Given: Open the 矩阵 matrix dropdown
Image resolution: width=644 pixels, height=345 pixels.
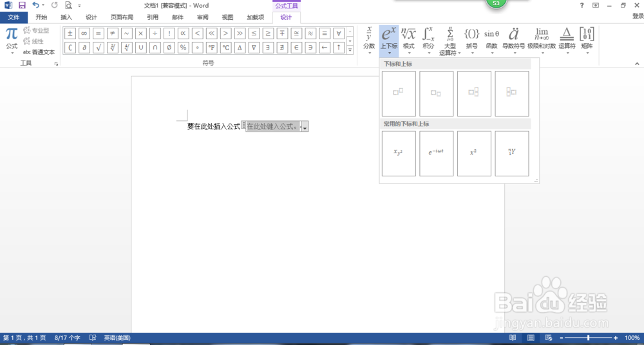Looking at the screenshot, I should [587, 41].
